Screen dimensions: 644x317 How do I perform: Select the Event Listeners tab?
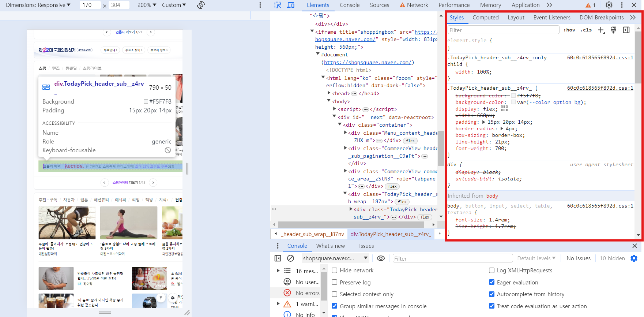pyautogui.click(x=551, y=18)
